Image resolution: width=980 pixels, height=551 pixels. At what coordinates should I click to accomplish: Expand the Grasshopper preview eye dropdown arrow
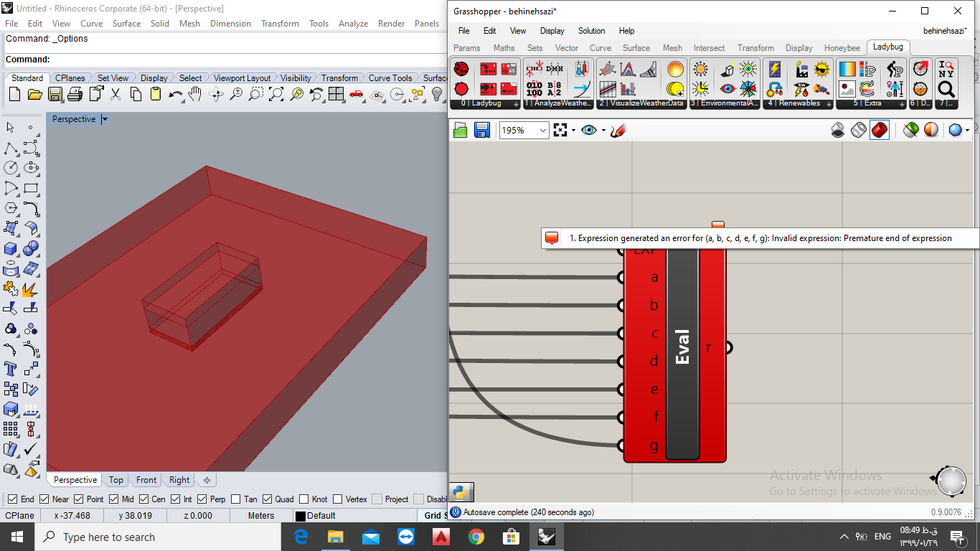tap(603, 131)
